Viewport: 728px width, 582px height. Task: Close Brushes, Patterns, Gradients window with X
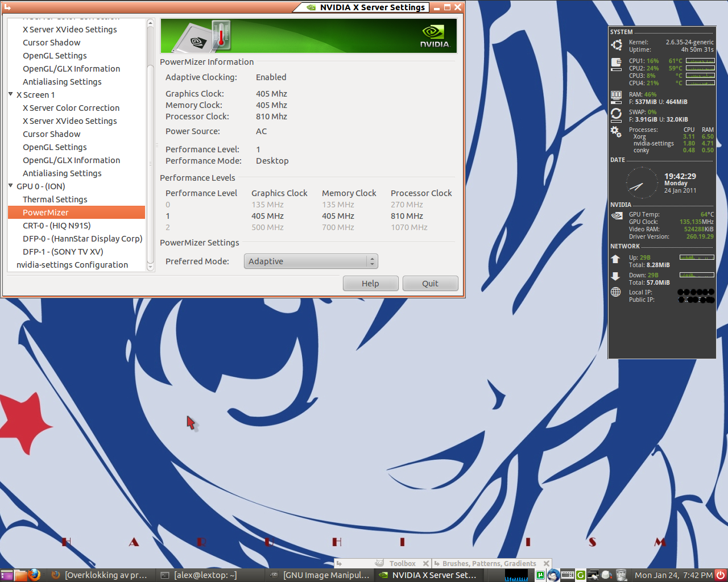(x=547, y=564)
